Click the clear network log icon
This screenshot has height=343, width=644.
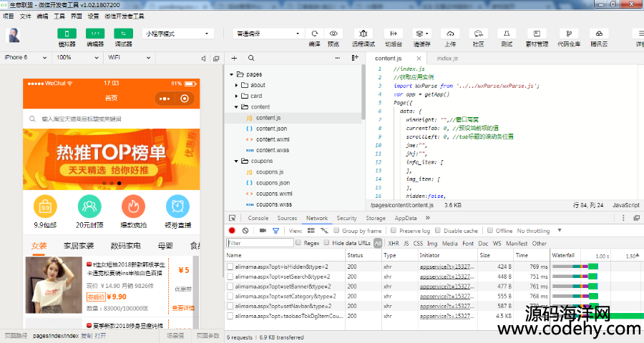pyautogui.click(x=245, y=231)
